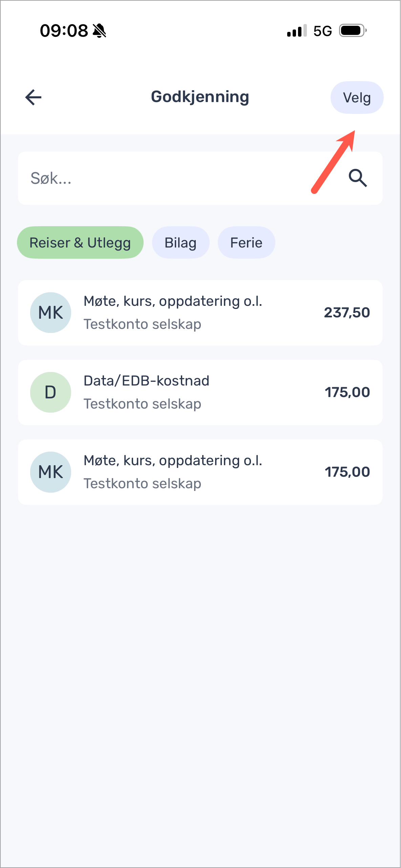This screenshot has height=868, width=401.
Task: Tap the MK avatar of first expense
Action: [x=50, y=313]
